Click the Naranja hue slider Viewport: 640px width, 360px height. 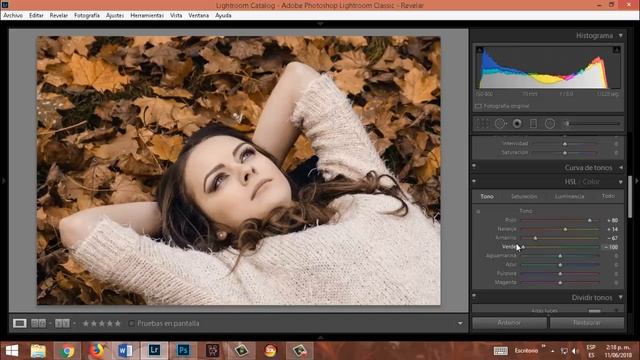pos(560,229)
